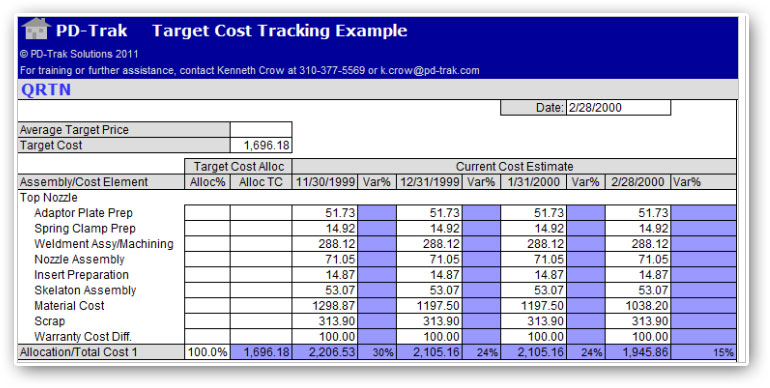Select the 12/31/1999 Skelaton Assembly cost cell

point(430,290)
